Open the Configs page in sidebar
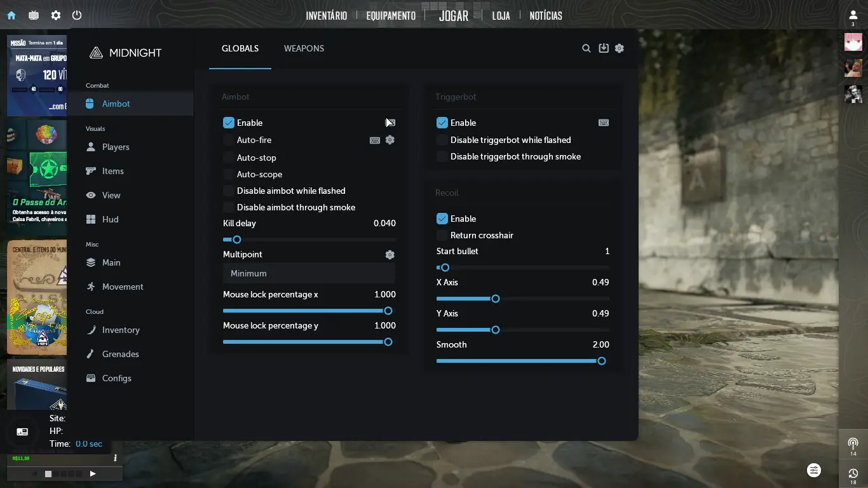The height and width of the screenshot is (488, 868). [x=116, y=378]
